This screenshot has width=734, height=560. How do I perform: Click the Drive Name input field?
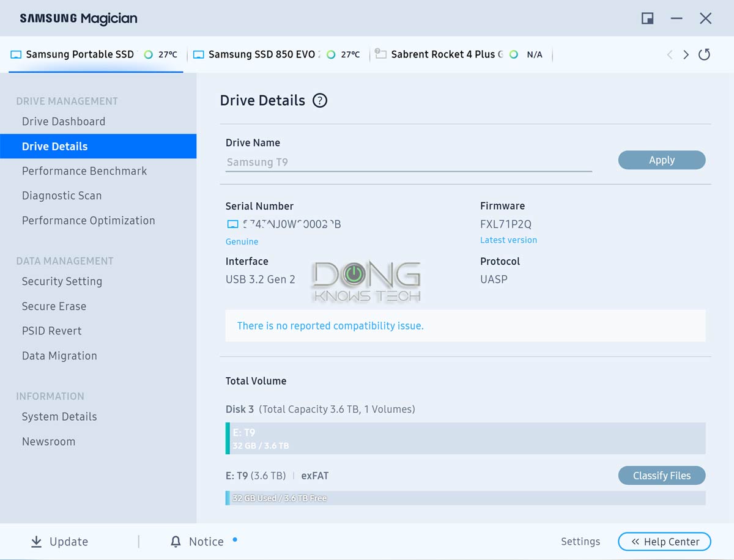pyautogui.click(x=409, y=163)
